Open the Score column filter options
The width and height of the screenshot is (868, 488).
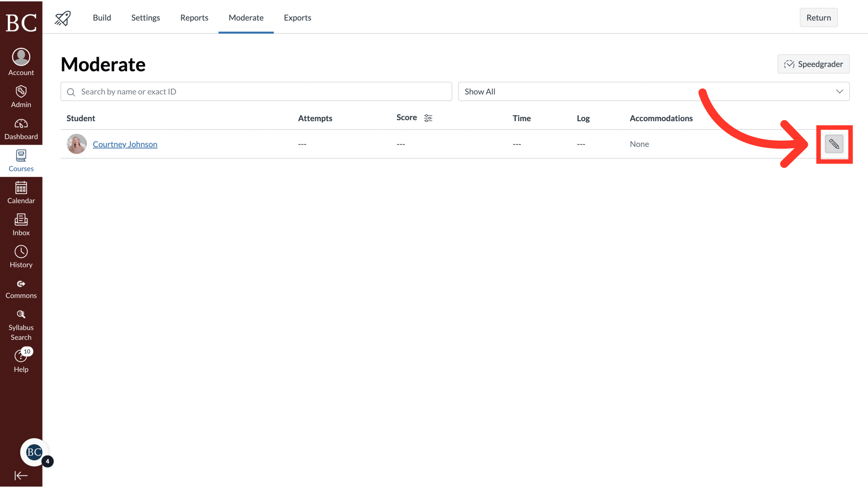pos(428,118)
